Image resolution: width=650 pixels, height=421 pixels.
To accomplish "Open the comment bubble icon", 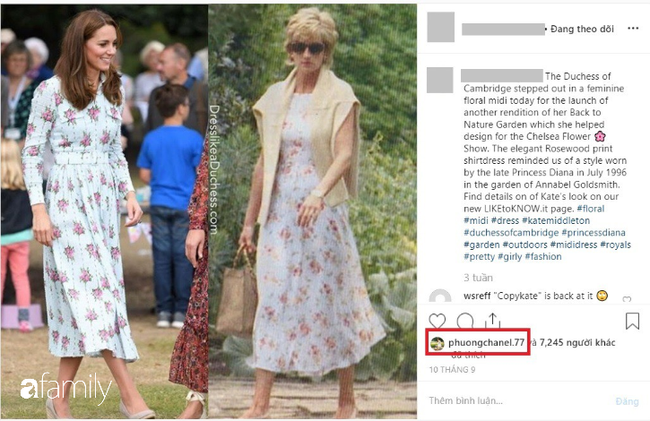I will pyautogui.click(x=465, y=321).
